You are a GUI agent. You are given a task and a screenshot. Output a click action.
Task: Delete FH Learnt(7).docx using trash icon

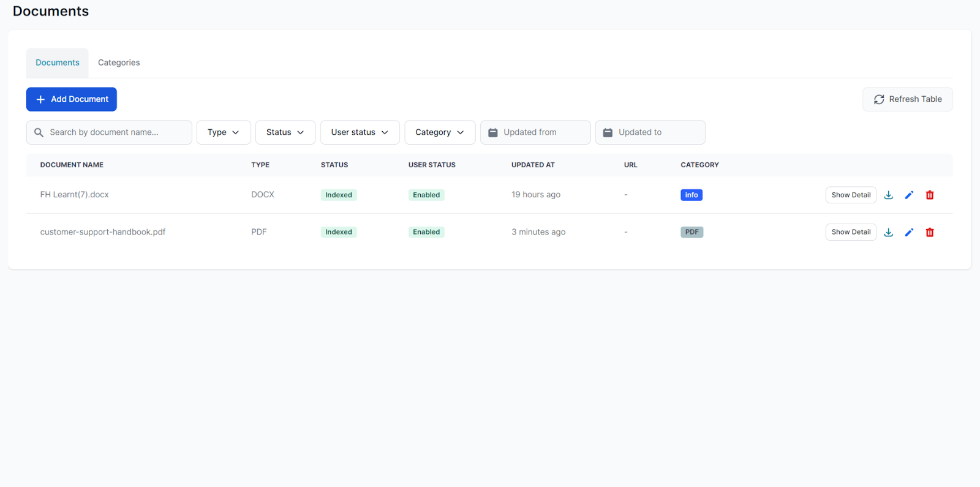point(930,195)
